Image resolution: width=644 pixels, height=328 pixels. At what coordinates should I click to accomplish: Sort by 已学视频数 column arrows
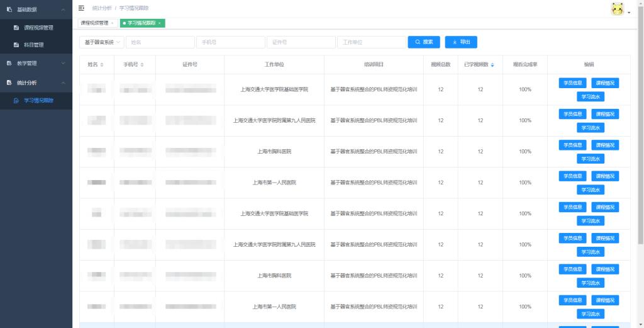(x=492, y=65)
